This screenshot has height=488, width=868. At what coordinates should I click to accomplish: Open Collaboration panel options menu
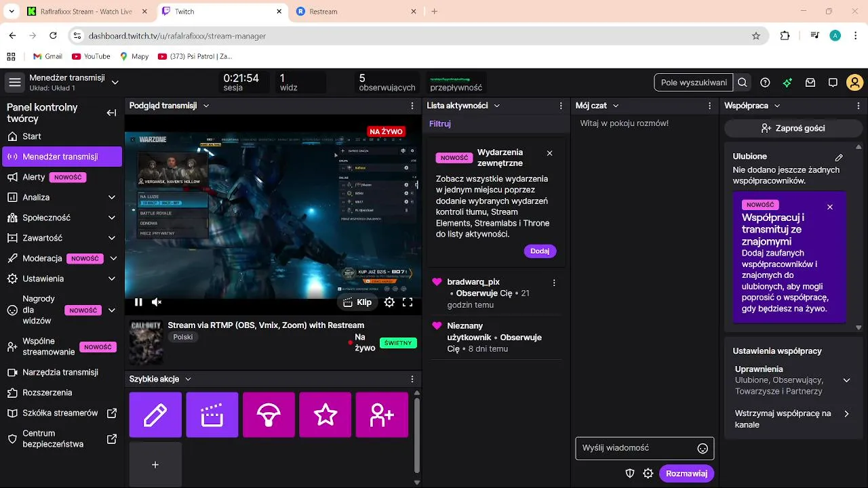pyautogui.click(x=859, y=106)
